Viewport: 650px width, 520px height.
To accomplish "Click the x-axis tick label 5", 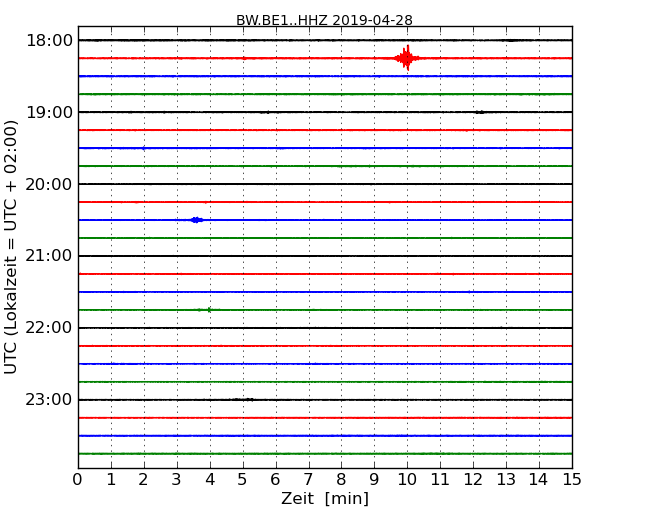I will [x=243, y=480].
